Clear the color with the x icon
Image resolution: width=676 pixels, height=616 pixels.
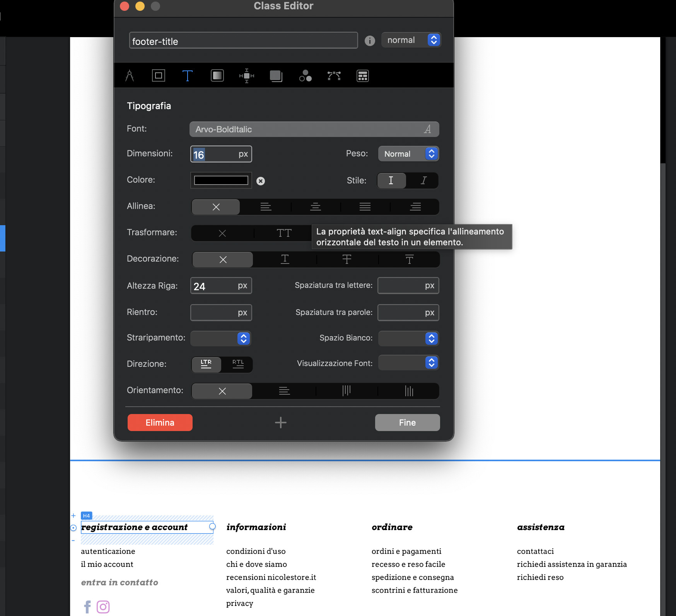click(261, 181)
